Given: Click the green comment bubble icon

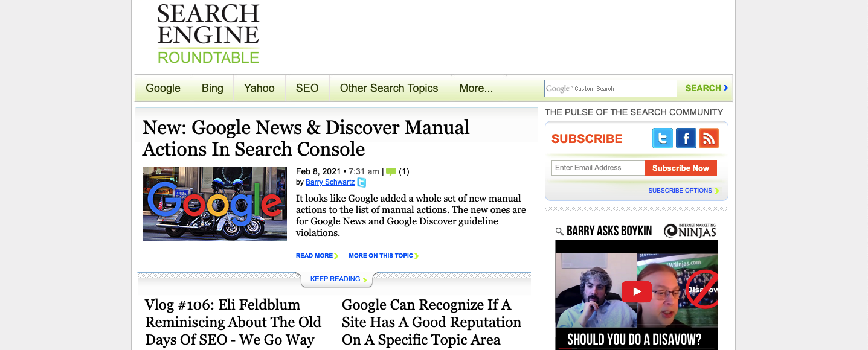Looking at the screenshot, I should click(x=391, y=172).
